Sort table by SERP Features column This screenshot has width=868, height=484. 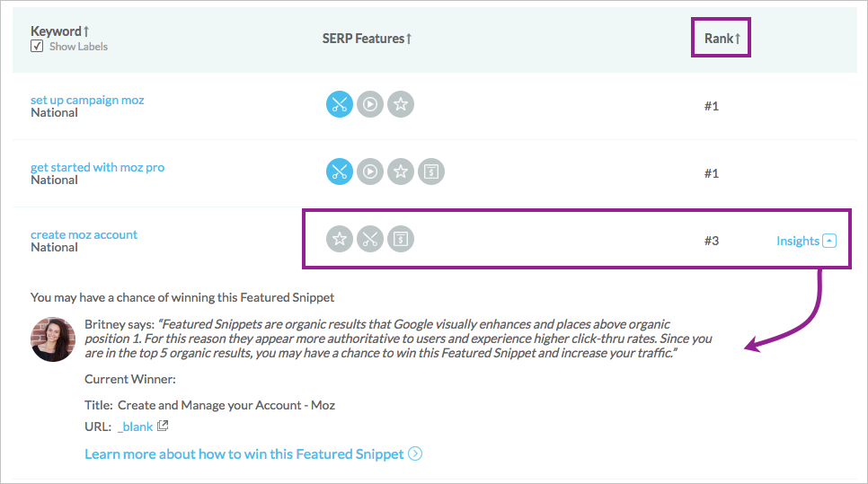[x=367, y=39]
